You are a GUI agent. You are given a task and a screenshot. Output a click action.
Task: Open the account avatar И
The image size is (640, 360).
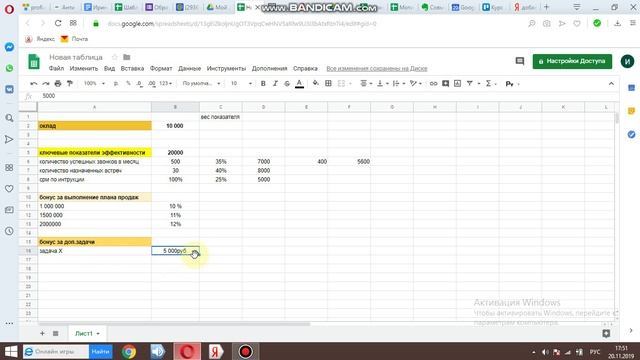[627, 61]
